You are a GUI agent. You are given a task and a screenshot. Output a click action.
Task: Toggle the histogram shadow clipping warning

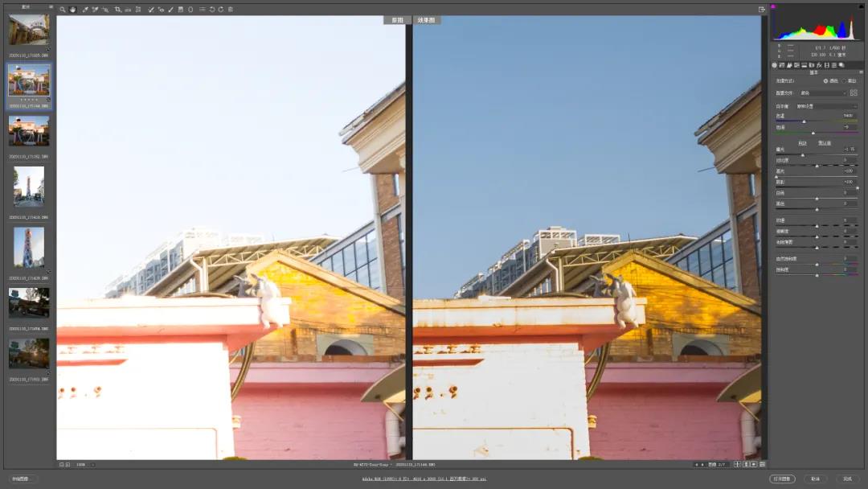[x=773, y=6]
